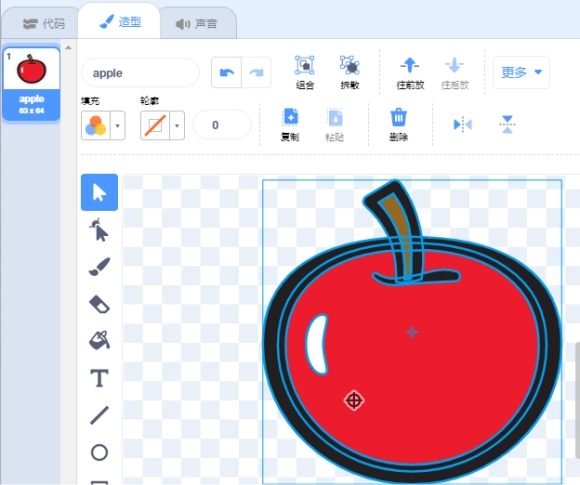The height and width of the screenshot is (485, 580).
Task: Open the Fill color dropdown arrow
Action: [118, 125]
